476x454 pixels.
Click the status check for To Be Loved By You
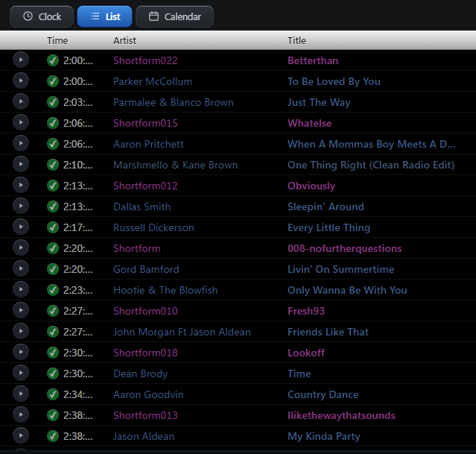(x=53, y=81)
